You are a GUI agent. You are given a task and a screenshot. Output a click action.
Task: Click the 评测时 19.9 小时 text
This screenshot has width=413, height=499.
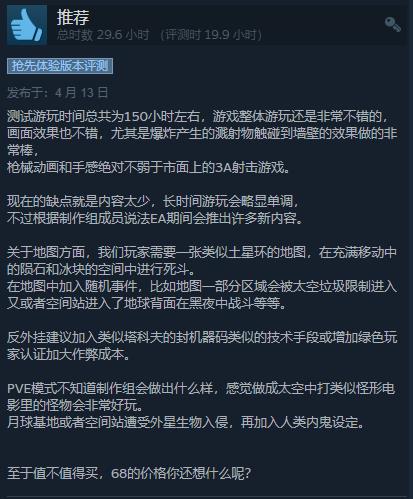tap(211, 35)
